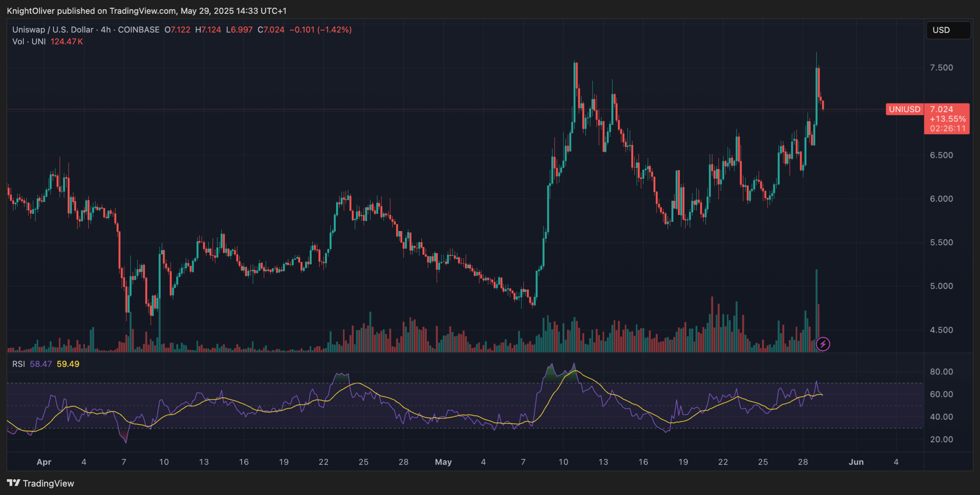Click the Apr label on the time axis

coord(44,462)
